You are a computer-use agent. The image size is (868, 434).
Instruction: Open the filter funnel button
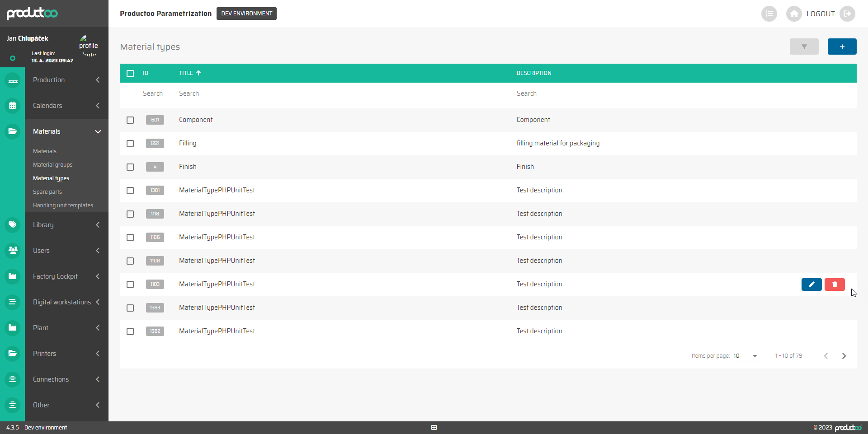804,47
